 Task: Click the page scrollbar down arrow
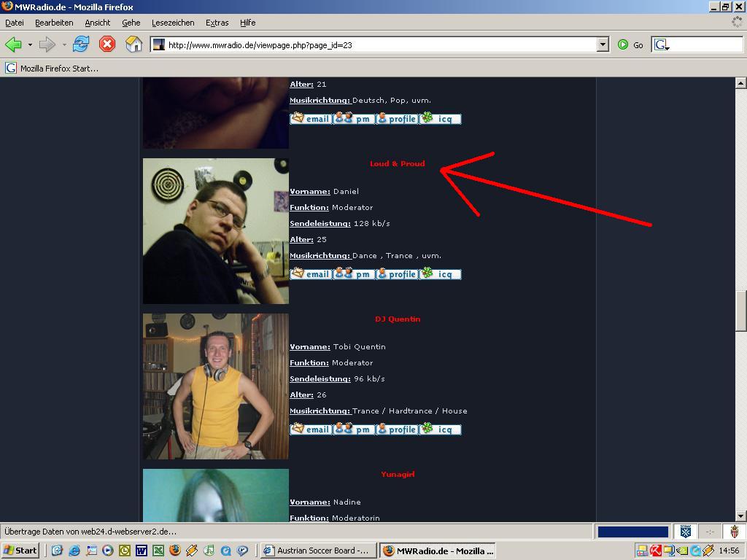[x=740, y=516]
